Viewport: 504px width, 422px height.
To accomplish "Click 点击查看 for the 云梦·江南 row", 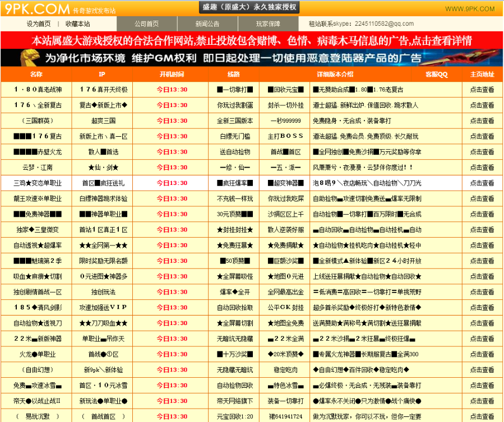I will (x=482, y=167).
